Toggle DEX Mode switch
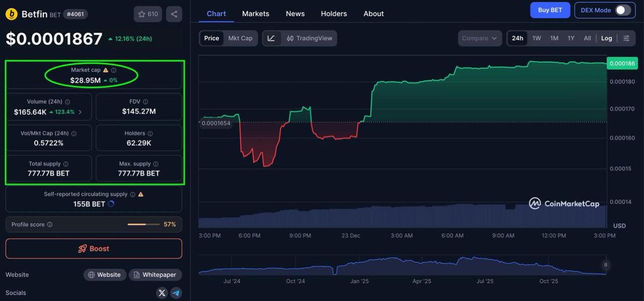 tap(623, 10)
